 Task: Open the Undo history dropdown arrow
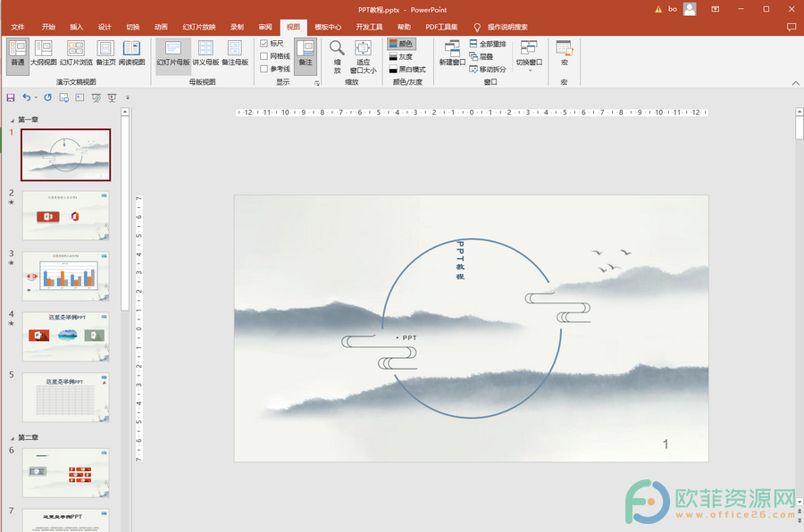click(x=36, y=97)
